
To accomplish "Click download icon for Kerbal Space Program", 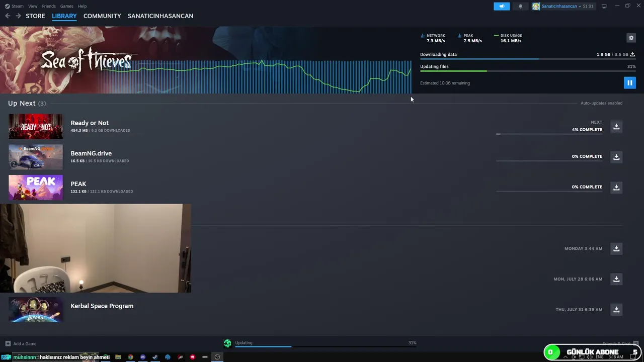I will 616,309.
